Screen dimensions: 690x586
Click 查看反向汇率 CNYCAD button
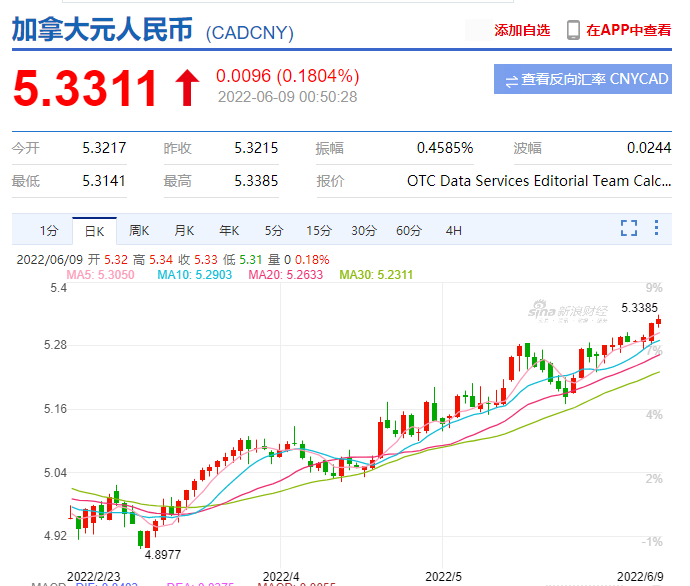tap(583, 79)
